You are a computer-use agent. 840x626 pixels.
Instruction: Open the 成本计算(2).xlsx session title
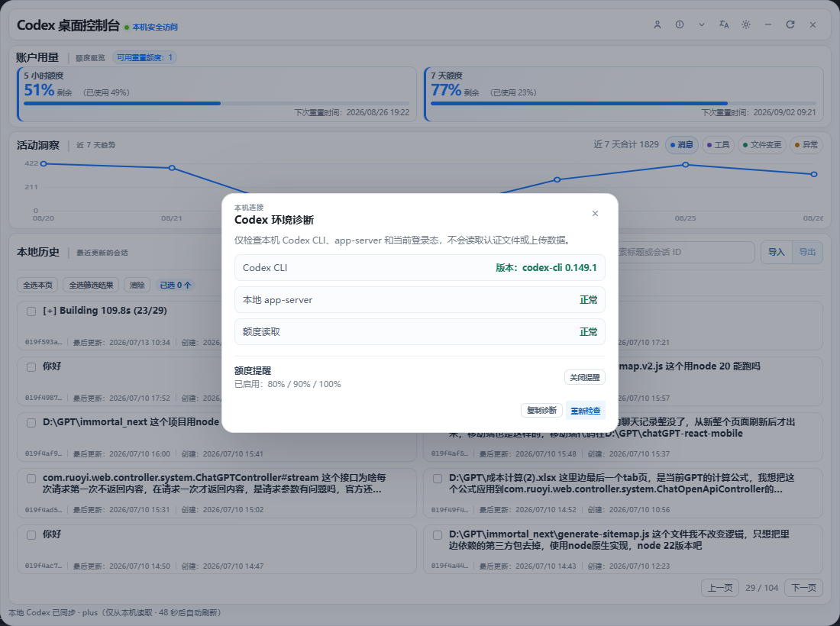pos(622,483)
